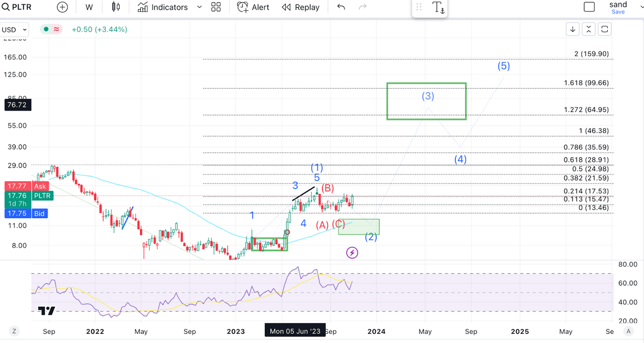This screenshot has width=644, height=343.
Task: Click the plus icon to add a symbol
Action: click(62, 7)
